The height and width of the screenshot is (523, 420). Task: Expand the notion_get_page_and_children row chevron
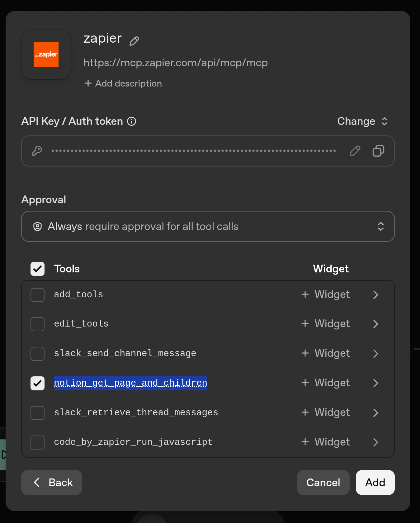tap(376, 383)
